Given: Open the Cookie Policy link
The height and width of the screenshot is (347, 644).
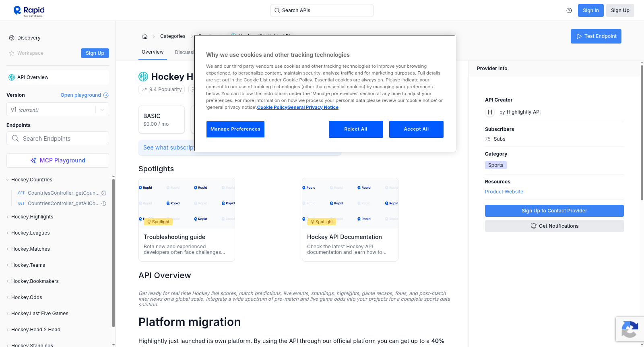Looking at the screenshot, I should (272, 107).
